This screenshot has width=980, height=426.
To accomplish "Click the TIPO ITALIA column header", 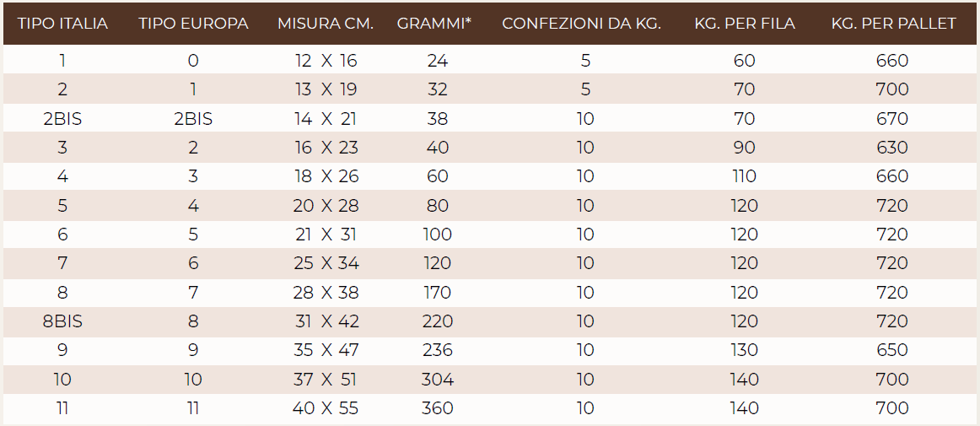I will [x=62, y=24].
